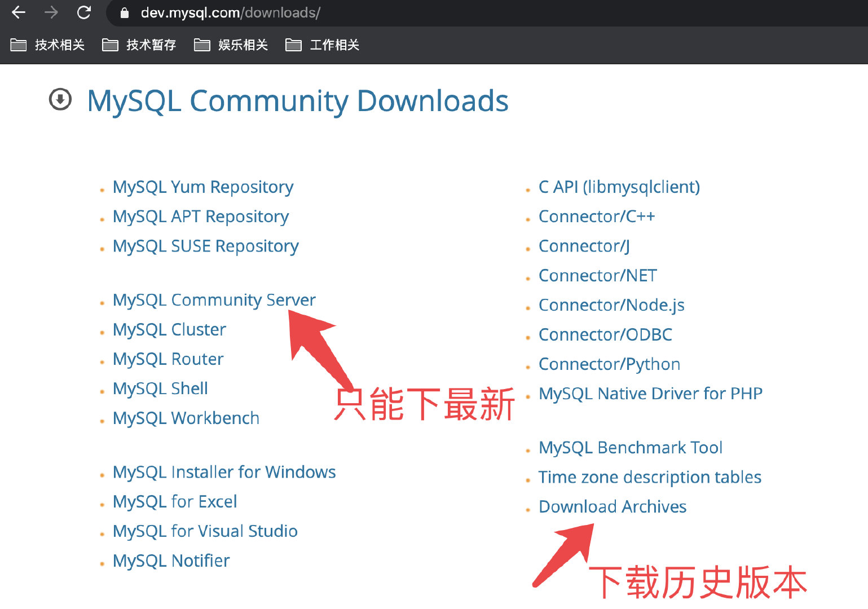
Task: Open the Connector/Node.js link
Action: pos(611,305)
